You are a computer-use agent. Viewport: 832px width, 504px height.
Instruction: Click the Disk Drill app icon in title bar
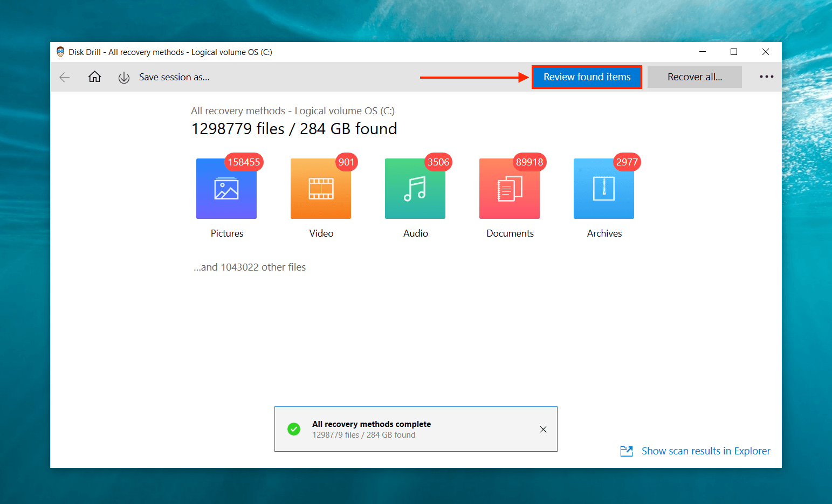click(60, 52)
